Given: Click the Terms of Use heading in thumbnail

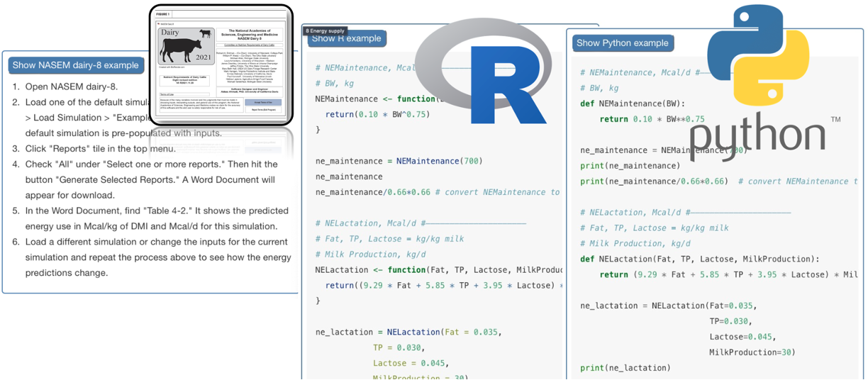Looking at the screenshot, I should click(x=167, y=94).
